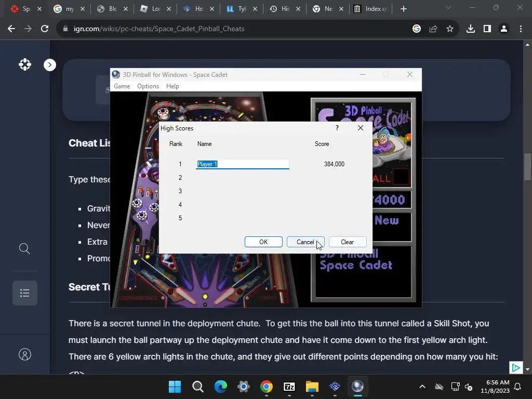Go forward in Chrome

pyautogui.click(x=28, y=29)
